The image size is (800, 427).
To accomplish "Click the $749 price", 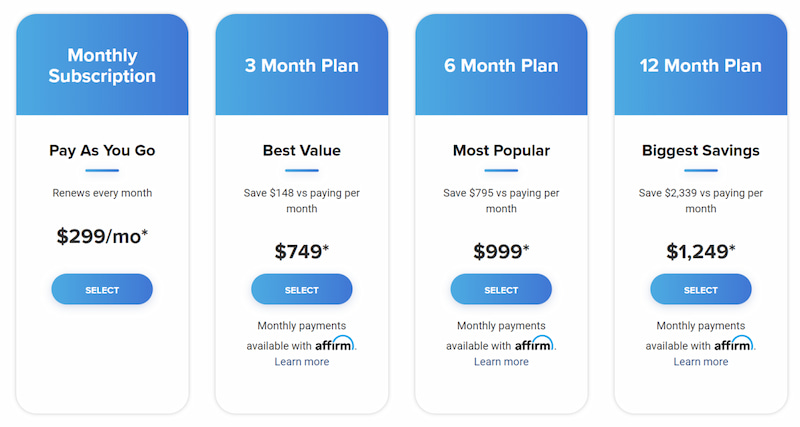I will [302, 252].
